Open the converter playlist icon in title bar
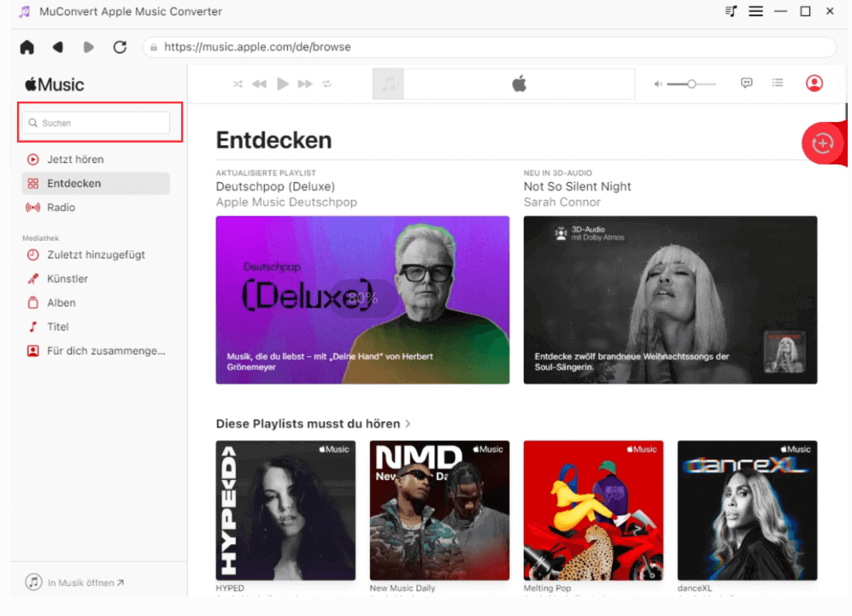This screenshot has width=852, height=616. click(x=731, y=11)
